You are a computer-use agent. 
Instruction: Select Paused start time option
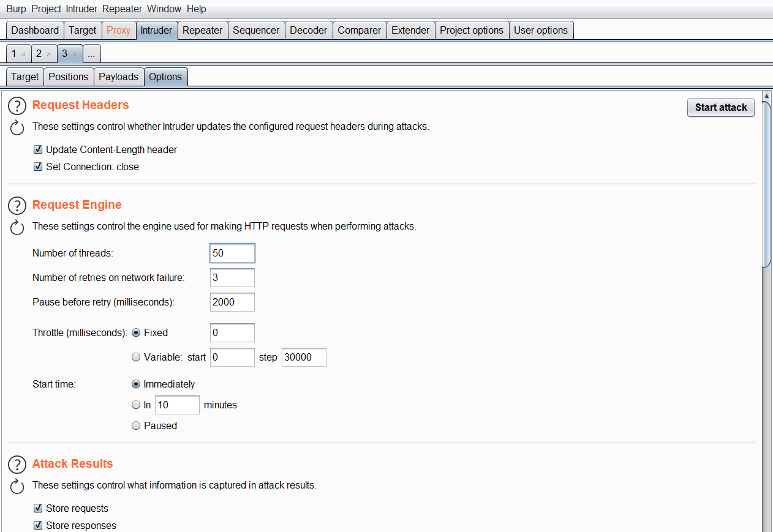[136, 425]
